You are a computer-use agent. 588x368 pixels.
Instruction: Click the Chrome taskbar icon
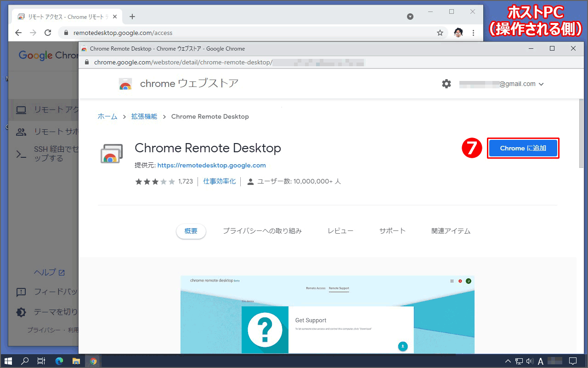(93, 361)
